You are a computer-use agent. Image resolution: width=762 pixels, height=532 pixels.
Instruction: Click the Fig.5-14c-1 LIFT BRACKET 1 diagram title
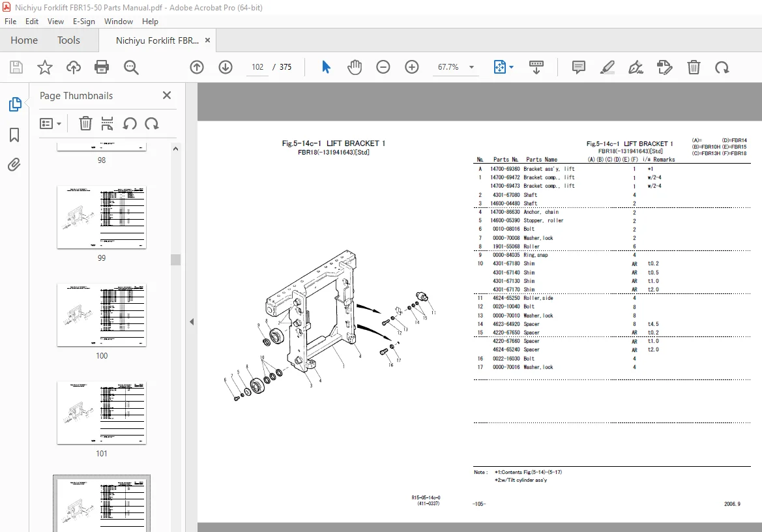click(x=333, y=143)
